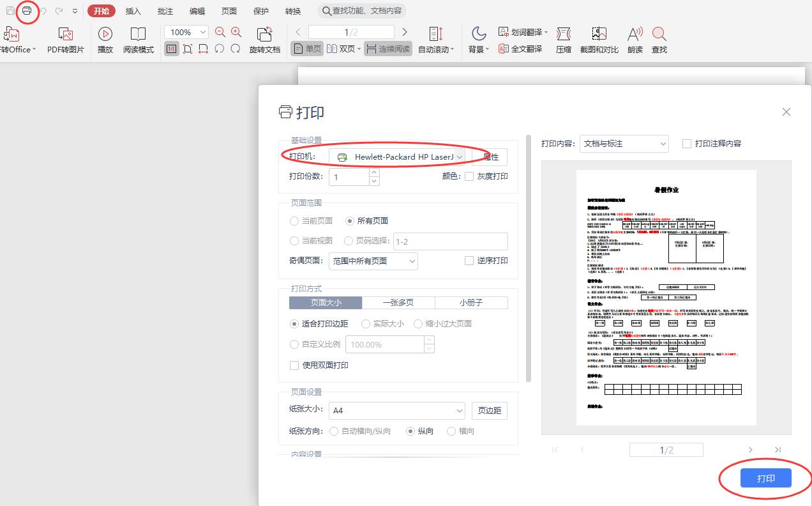Open the 100% zoom level dropdown
The image size is (812, 506).
pos(186,32)
